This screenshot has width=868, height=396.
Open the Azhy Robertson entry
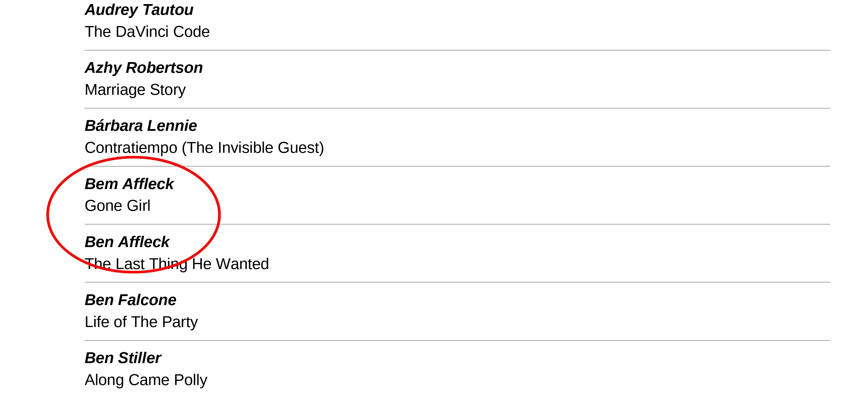(143, 68)
